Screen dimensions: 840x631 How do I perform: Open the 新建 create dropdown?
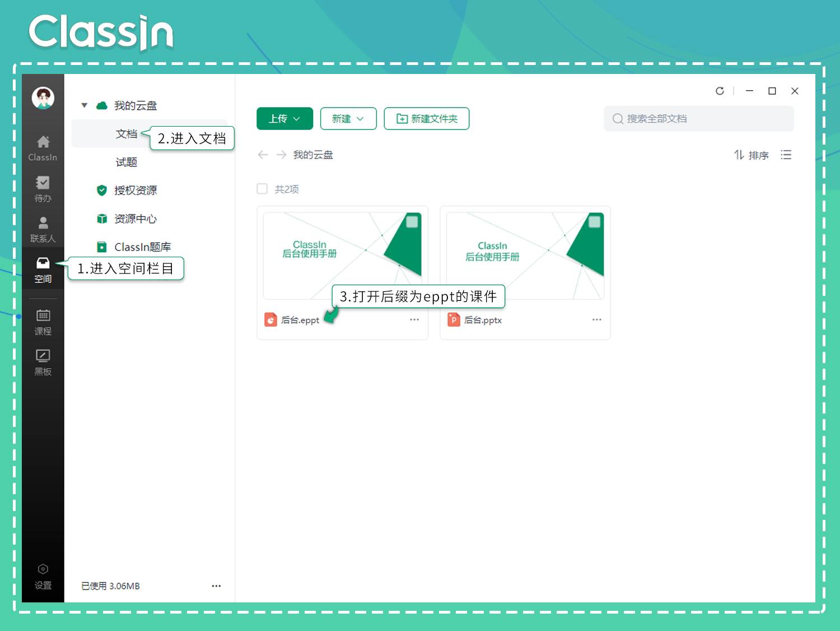[x=348, y=119]
